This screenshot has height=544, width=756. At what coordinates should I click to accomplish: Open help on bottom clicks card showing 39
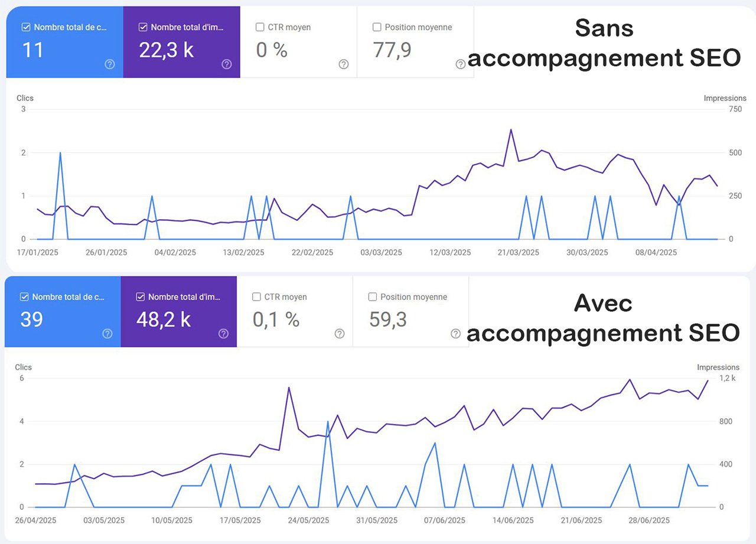(107, 334)
